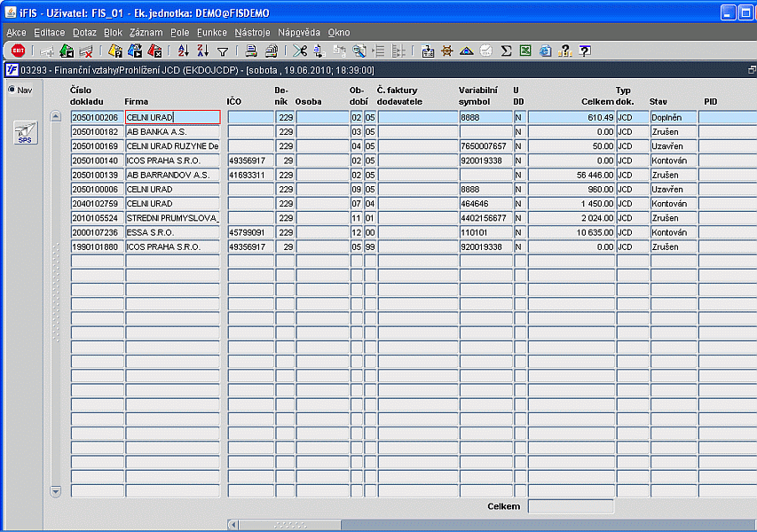Click the red EXIT stop icon
Screen dimensions: 757x532
click(x=18, y=51)
